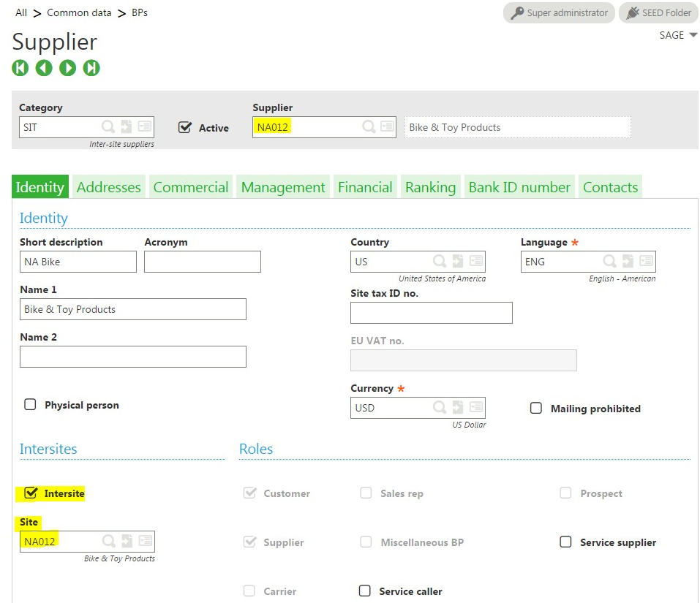The image size is (700, 603).
Task: Click the Super administrator button
Action: pyautogui.click(x=558, y=12)
